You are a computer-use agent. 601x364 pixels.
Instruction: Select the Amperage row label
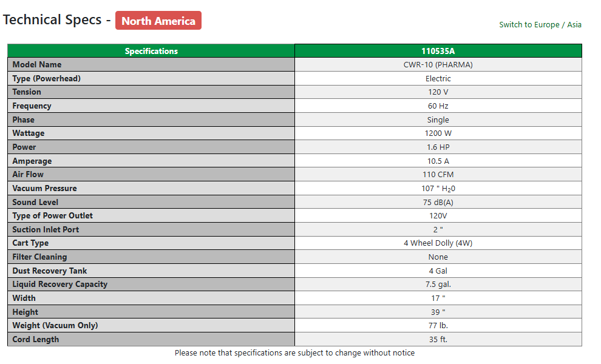click(32, 161)
